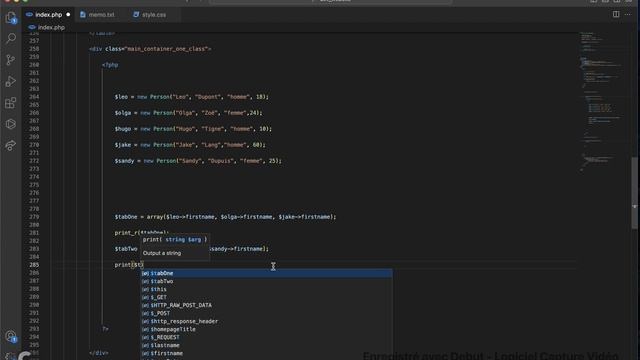This screenshot has width=640, height=360.
Task: Select the $http_response_header suggestion
Action: (x=267, y=321)
